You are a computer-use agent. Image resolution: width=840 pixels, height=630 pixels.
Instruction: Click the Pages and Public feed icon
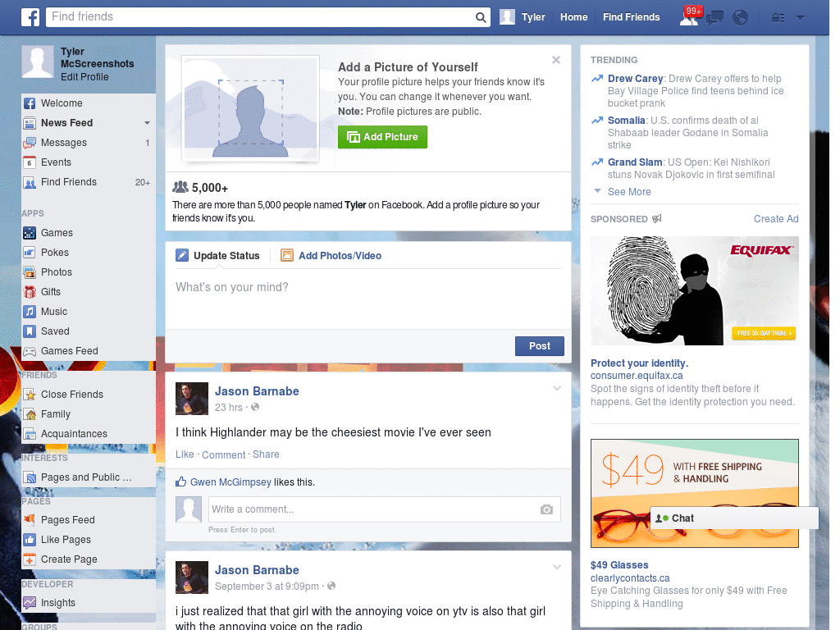[30, 477]
